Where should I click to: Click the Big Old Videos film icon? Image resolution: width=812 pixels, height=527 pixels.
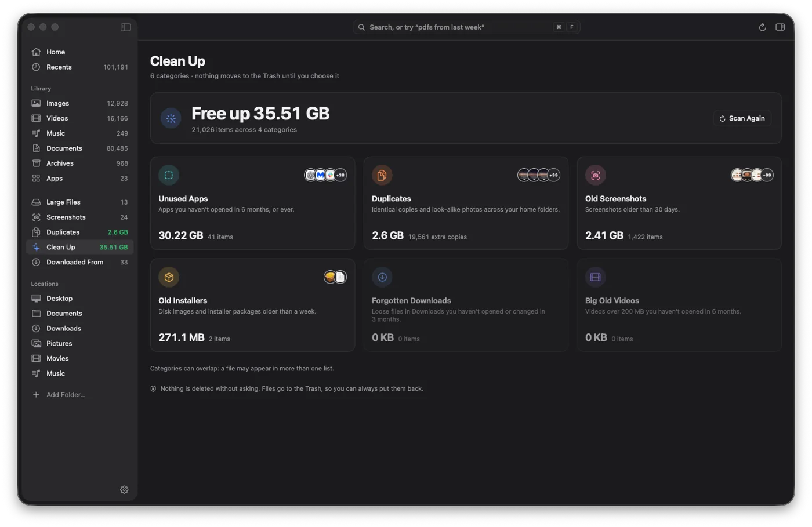(x=596, y=277)
